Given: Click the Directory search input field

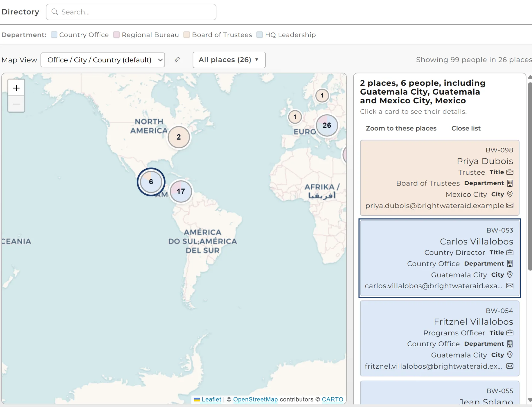Looking at the screenshot, I should (131, 12).
